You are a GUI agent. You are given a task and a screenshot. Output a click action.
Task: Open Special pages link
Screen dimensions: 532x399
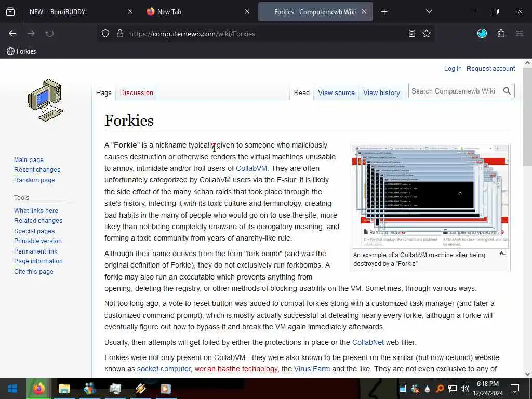[34, 231]
